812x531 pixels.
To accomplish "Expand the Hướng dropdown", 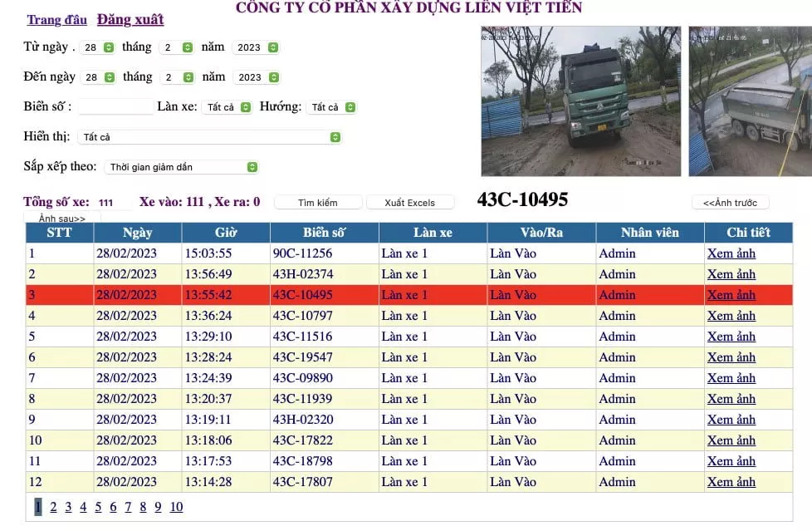I will (331, 107).
